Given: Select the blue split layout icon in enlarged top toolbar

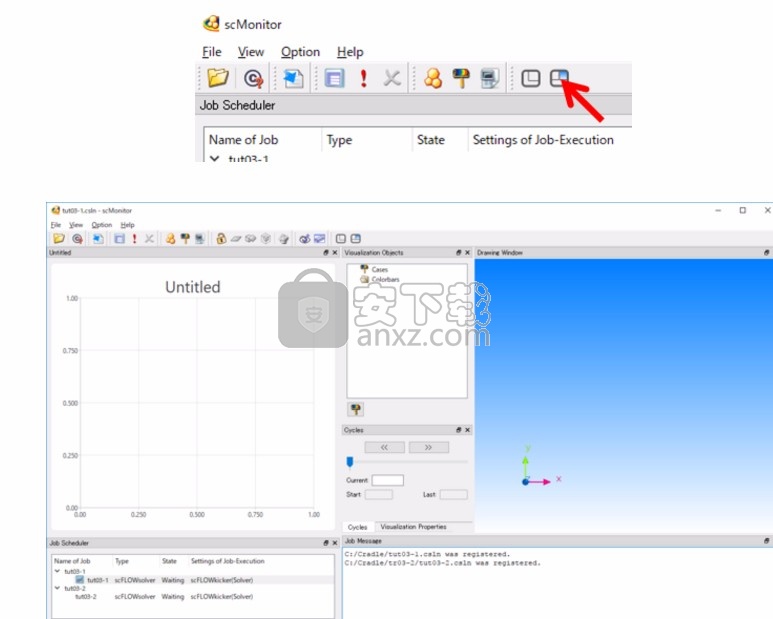Looking at the screenshot, I should 559,78.
